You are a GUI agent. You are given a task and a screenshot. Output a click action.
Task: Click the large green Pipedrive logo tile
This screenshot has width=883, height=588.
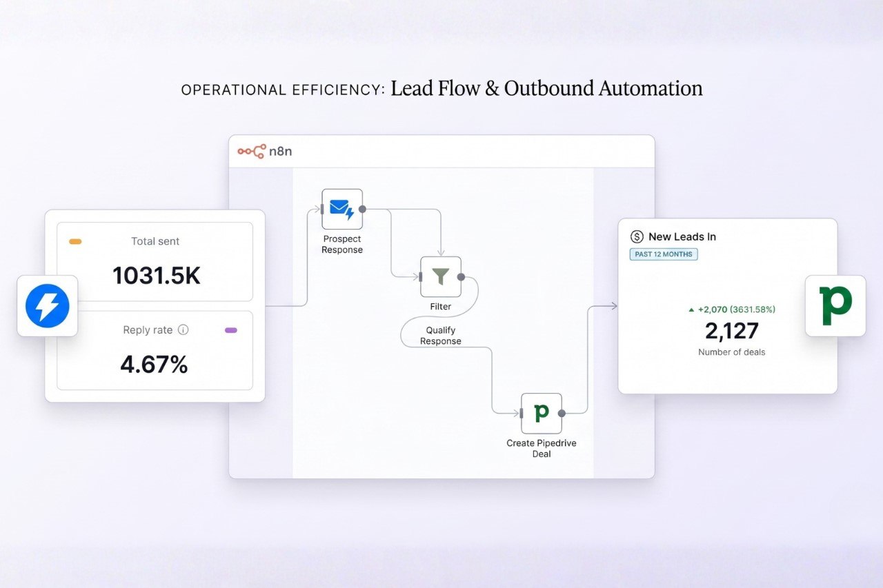(x=835, y=306)
